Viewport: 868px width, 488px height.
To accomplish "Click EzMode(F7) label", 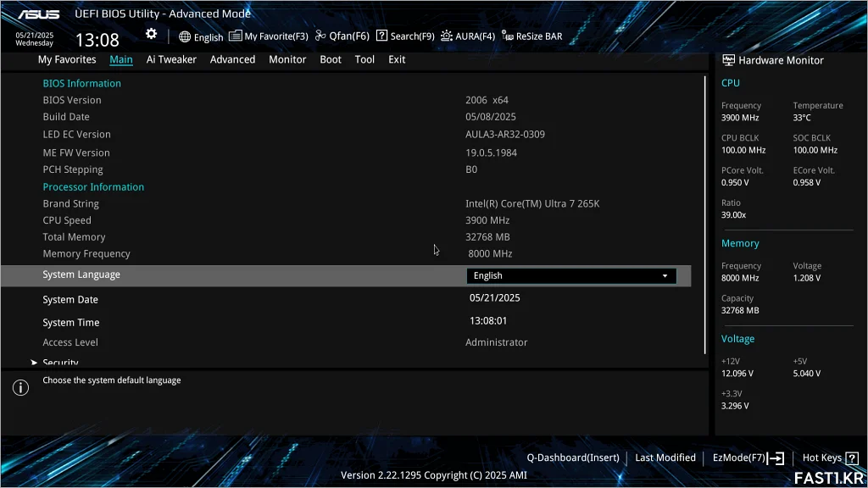I will pyautogui.click(x=739, y=457).
